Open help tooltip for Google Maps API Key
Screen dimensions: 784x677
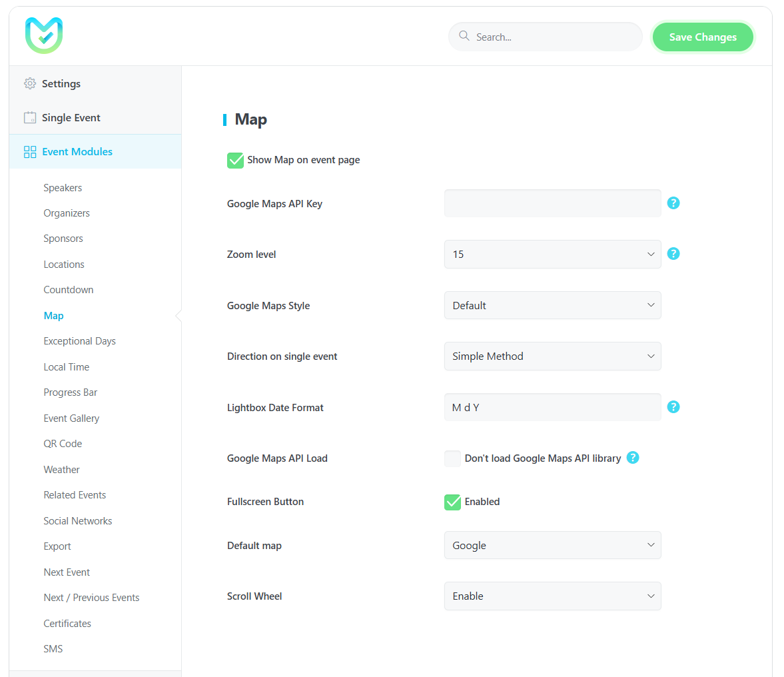pos(673,203)
